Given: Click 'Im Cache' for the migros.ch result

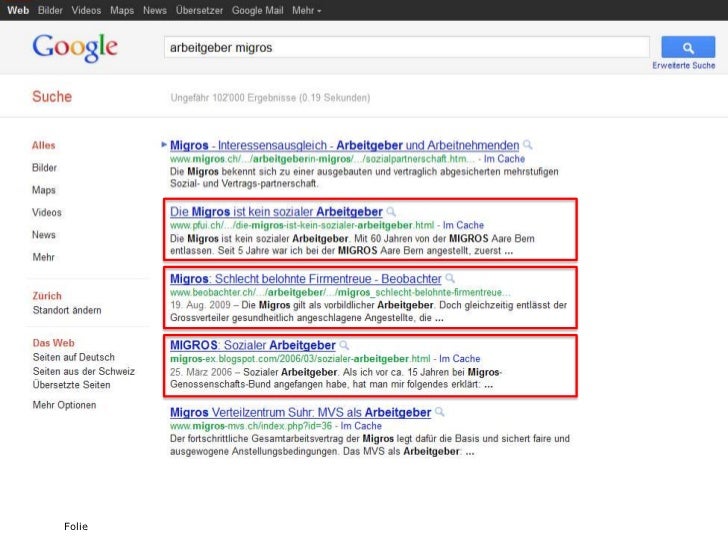Looking at the screenshot, I should tap(504, 159).
